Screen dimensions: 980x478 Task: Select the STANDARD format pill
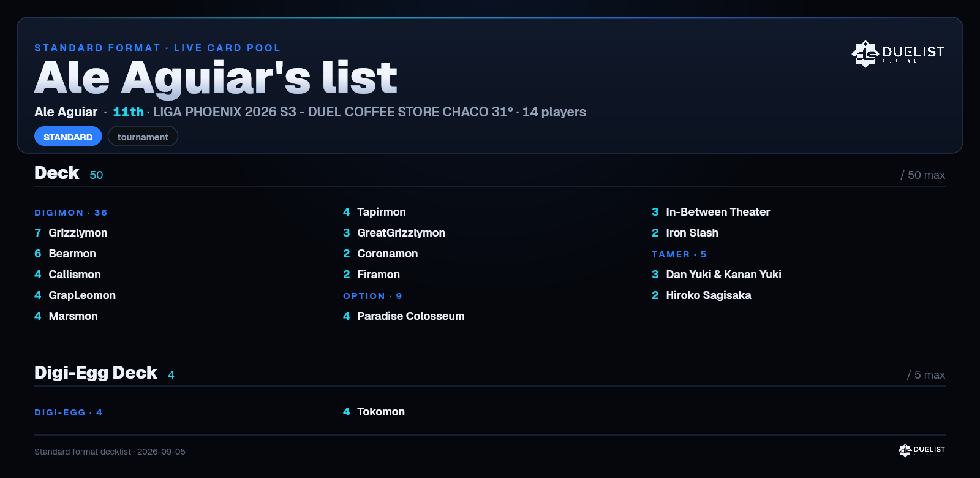[x=68, y=137]
